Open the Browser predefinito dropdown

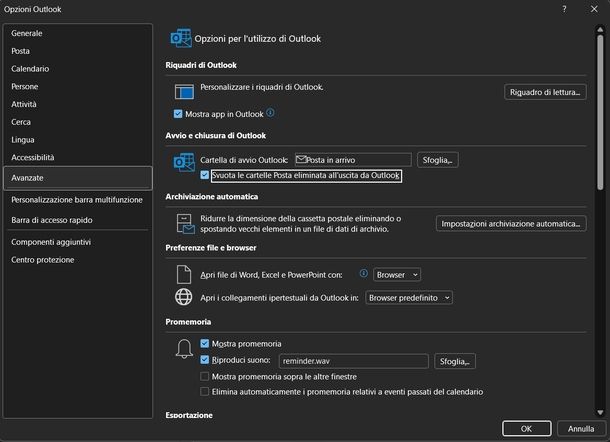point(409,298)
